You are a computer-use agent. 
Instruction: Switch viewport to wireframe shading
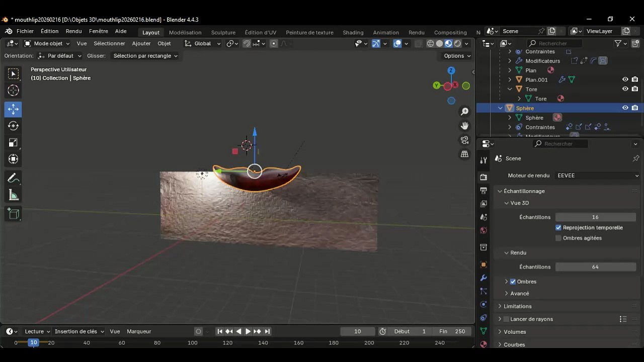pyautogui.click(x=430, y=44)
